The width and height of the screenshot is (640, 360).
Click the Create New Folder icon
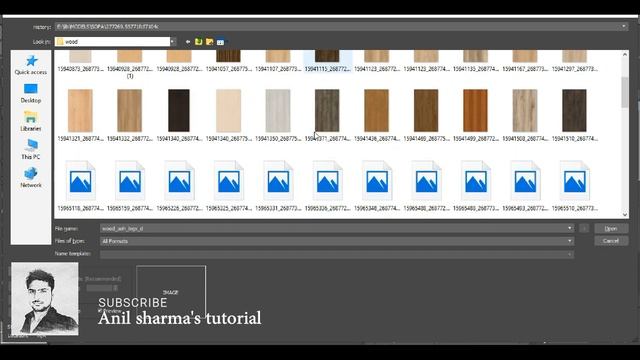point(209,42)
